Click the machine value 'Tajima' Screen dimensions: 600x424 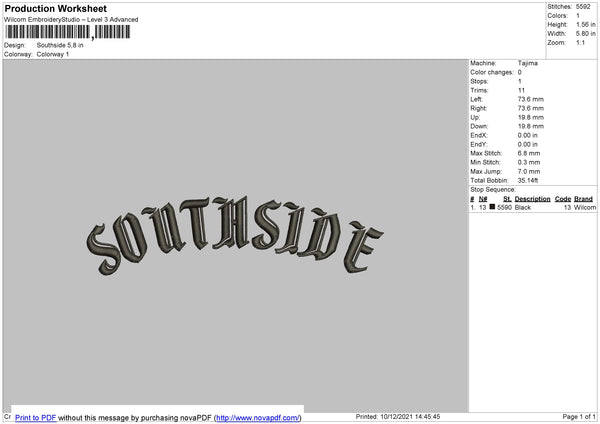coord(528,63)
